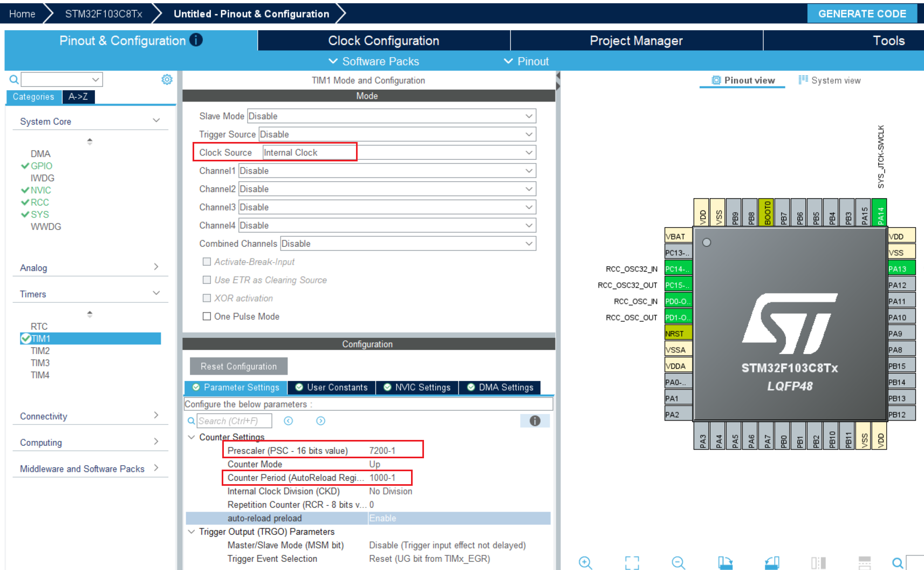
Task: Expand the Connectivity category
Action: [90, 416]
